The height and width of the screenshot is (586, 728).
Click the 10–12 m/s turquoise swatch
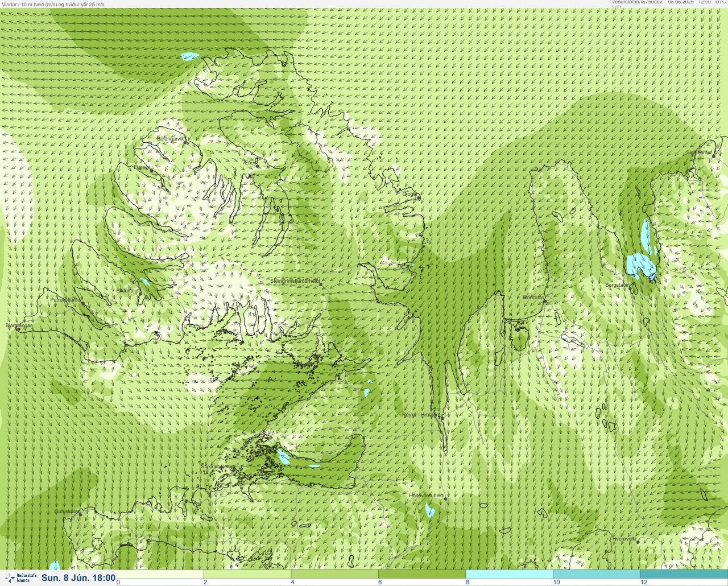(x=596, y=574)
